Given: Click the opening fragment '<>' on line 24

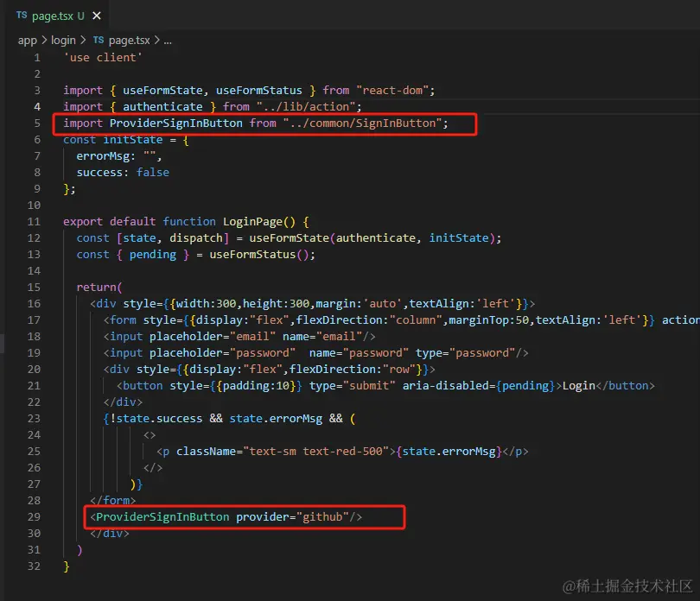Looking at the screenshot, I should point(150,435).
